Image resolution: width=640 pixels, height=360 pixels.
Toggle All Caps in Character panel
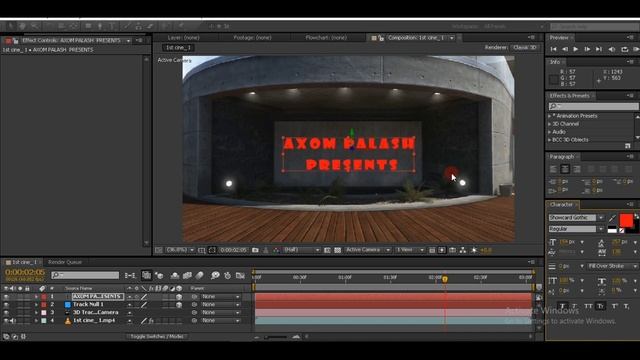pyautogui.click(x=588, y=306)
